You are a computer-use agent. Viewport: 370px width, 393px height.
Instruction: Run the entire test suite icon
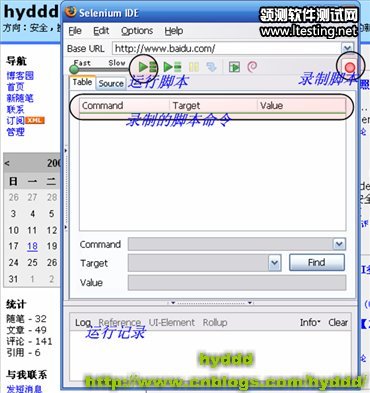[147, 67]
